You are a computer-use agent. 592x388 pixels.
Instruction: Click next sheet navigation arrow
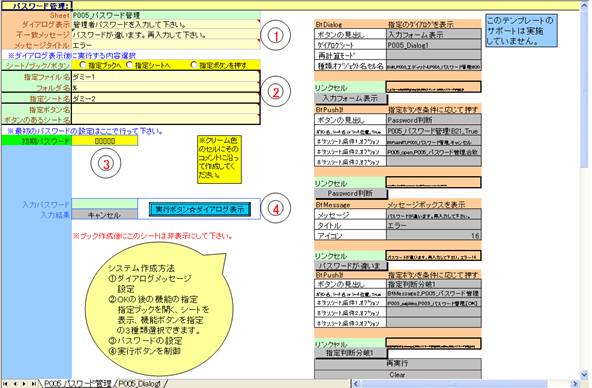pyautogui.click(x=24, y=383)
